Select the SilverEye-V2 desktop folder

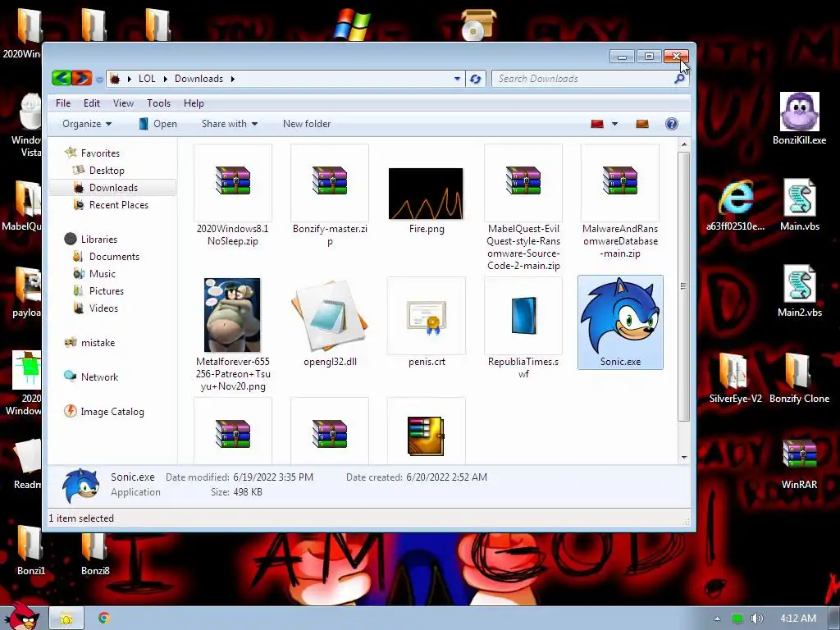[x=735, y=377]
